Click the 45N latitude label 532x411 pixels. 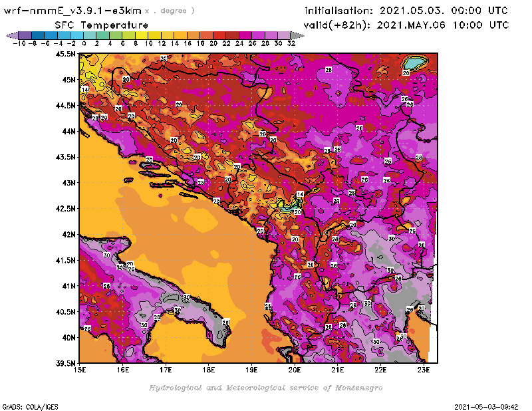click(69, 80)
